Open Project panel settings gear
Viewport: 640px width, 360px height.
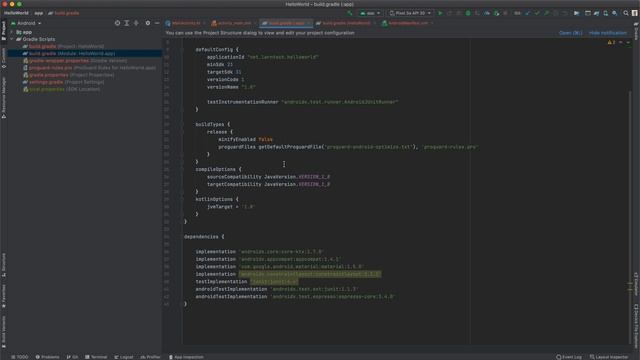click(x=148, y=23)
